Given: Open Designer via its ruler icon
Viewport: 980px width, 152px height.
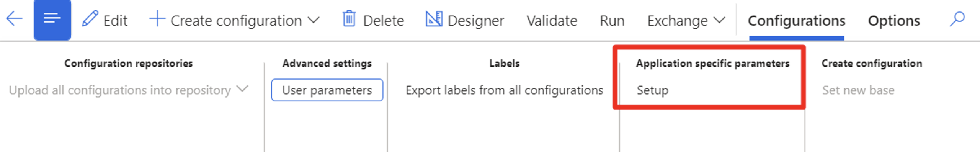Looking at the screenshot, I should click(434, 19).
